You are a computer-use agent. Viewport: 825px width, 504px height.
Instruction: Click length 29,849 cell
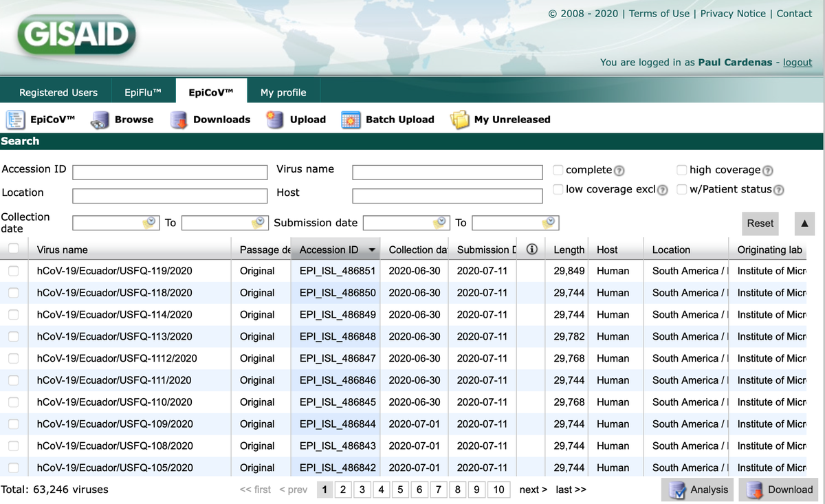pos(569,271)
